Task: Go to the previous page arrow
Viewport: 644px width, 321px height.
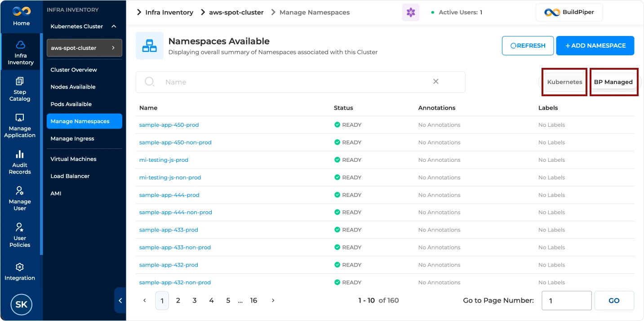Action: [x=145, y=300]
